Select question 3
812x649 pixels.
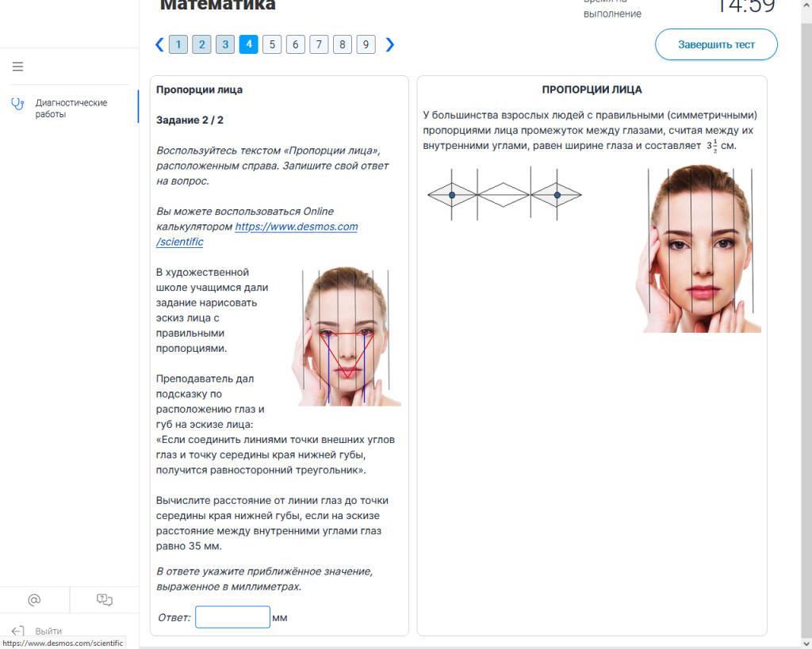224,44
